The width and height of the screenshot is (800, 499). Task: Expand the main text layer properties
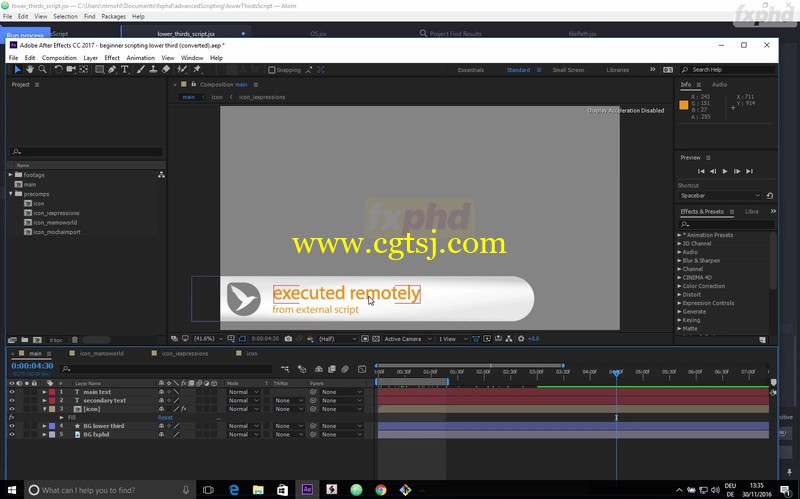(44, 392)
